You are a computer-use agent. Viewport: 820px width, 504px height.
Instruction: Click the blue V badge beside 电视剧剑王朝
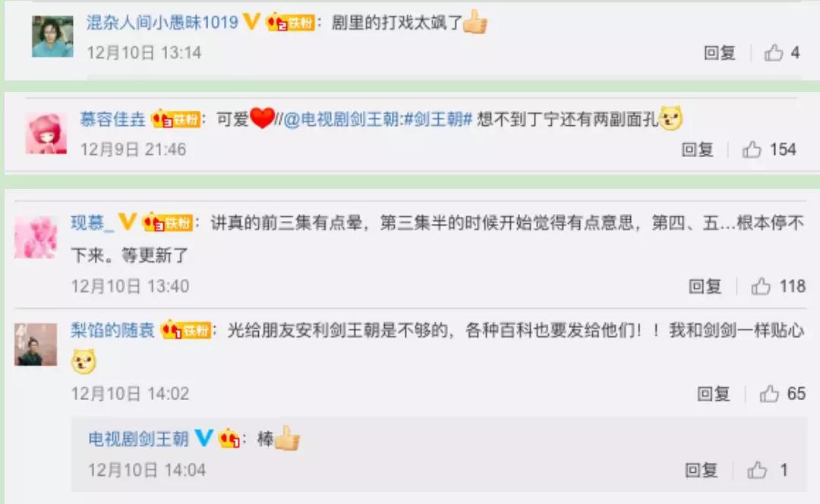(x=204, y=438)
